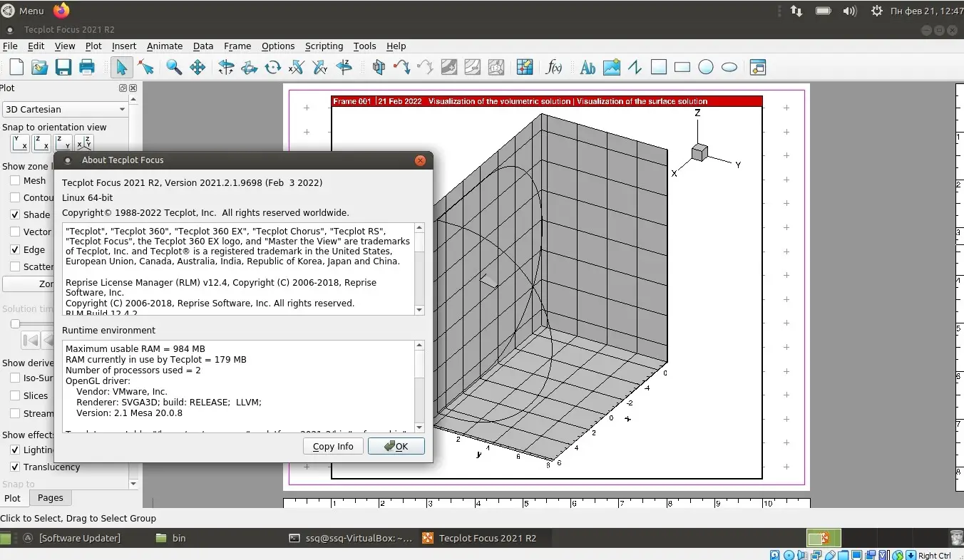Click the Copy Info button
The width and height of the screenshot is (964, 560).
333,446
